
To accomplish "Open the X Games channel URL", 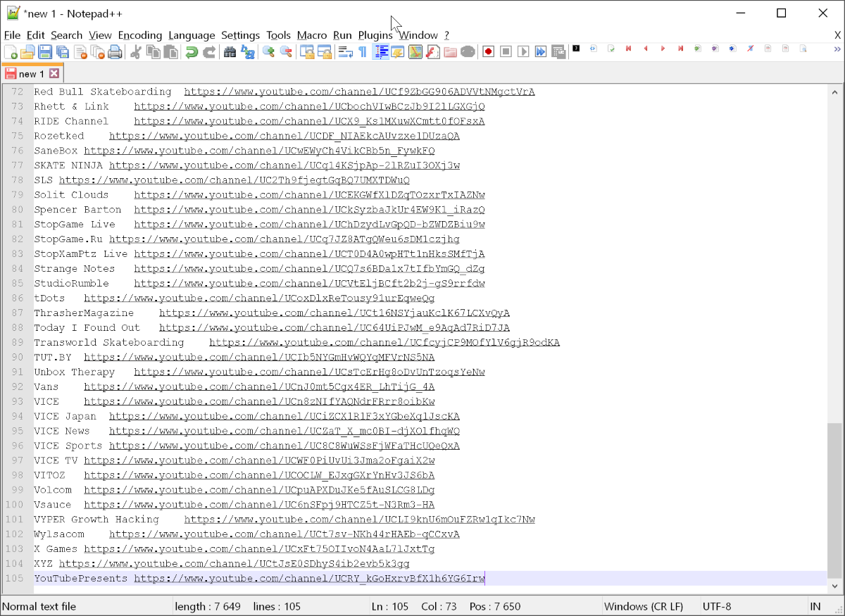I will [x=259, y=549].
